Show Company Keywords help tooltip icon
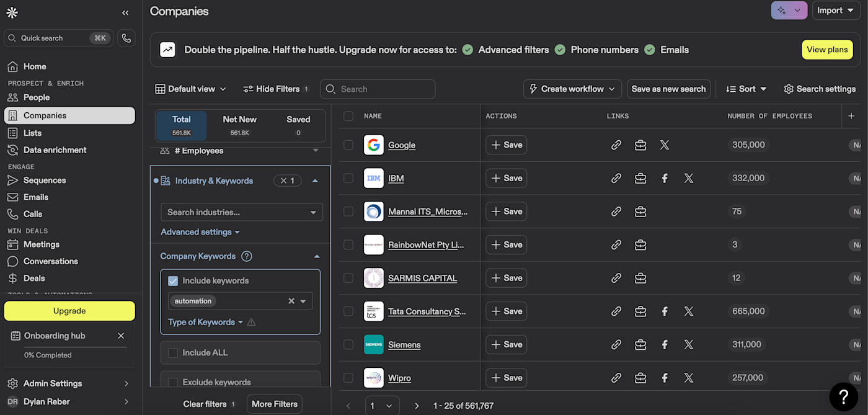Screen dimensions: 868x415 tap(247, 256)
